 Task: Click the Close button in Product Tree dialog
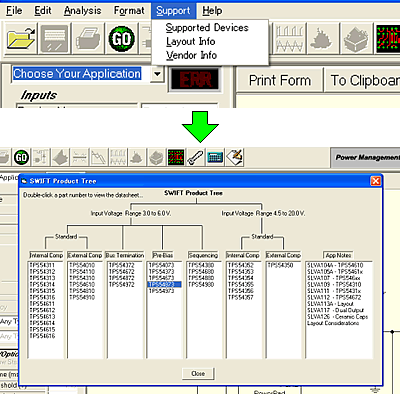point(198,374)
